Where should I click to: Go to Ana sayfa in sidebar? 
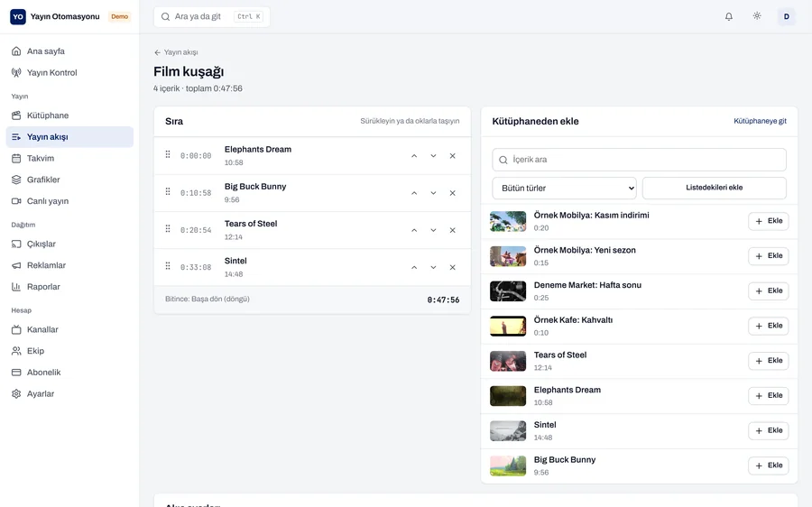(69, 51)
